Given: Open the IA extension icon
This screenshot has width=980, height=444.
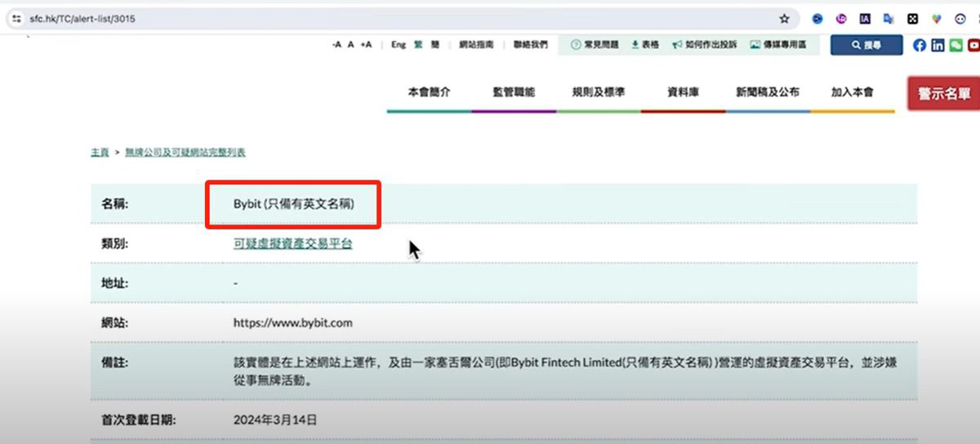Looking at the screenshot, I should click(865, 19).
